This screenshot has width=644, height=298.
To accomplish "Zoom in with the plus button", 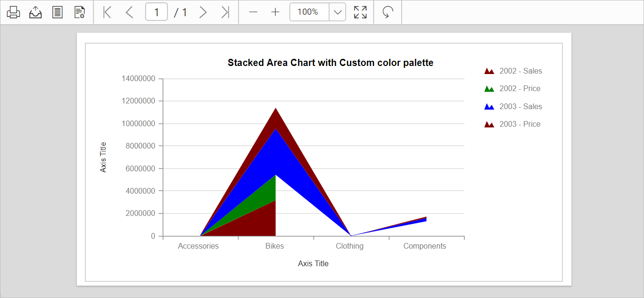I will tap(275, 12).
